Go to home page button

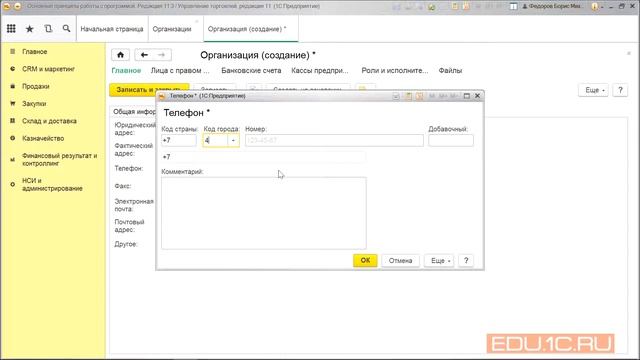120,55
